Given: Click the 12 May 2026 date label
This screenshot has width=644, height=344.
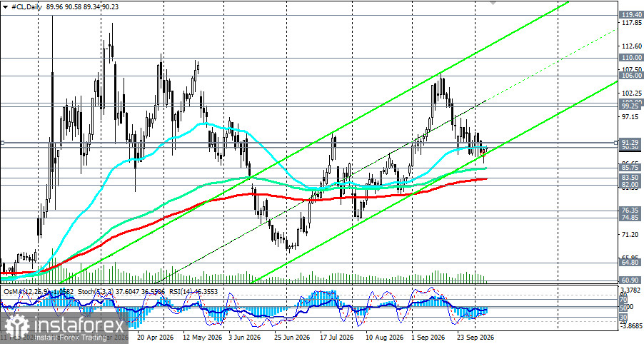Looking at the screenshot, I should (203, 338).
